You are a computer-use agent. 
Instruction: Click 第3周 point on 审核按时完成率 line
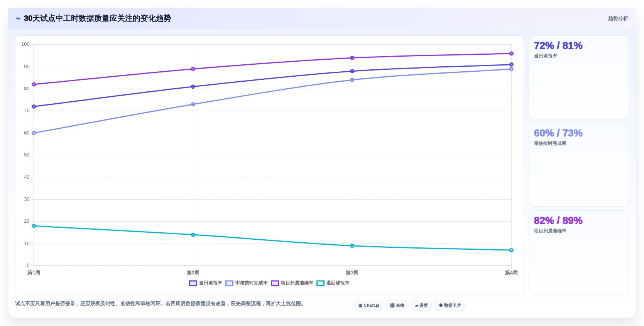(x=352, y=80)
